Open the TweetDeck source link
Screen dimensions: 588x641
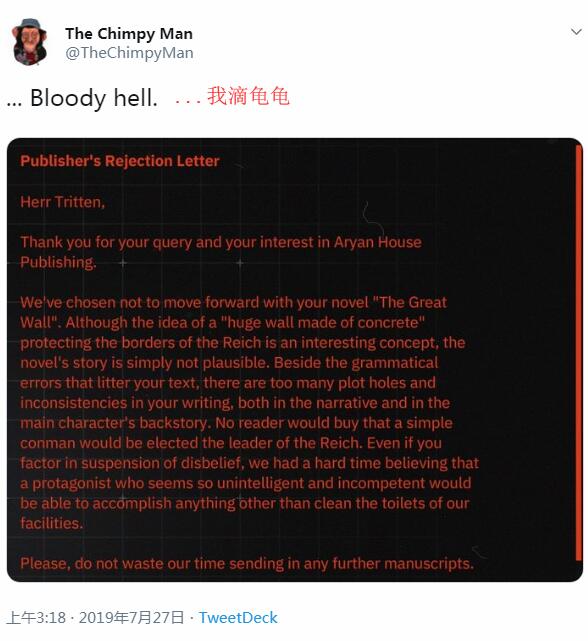point(238,617)
